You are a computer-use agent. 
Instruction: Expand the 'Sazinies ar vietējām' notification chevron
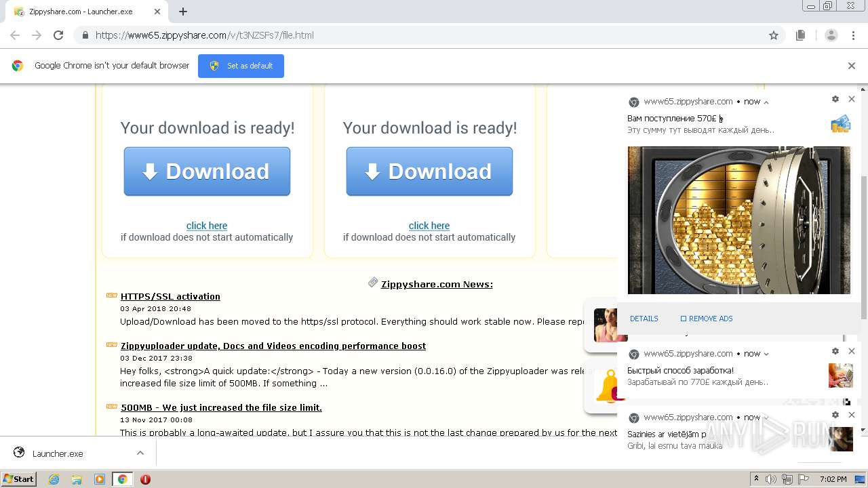click(x=766, y=418)
